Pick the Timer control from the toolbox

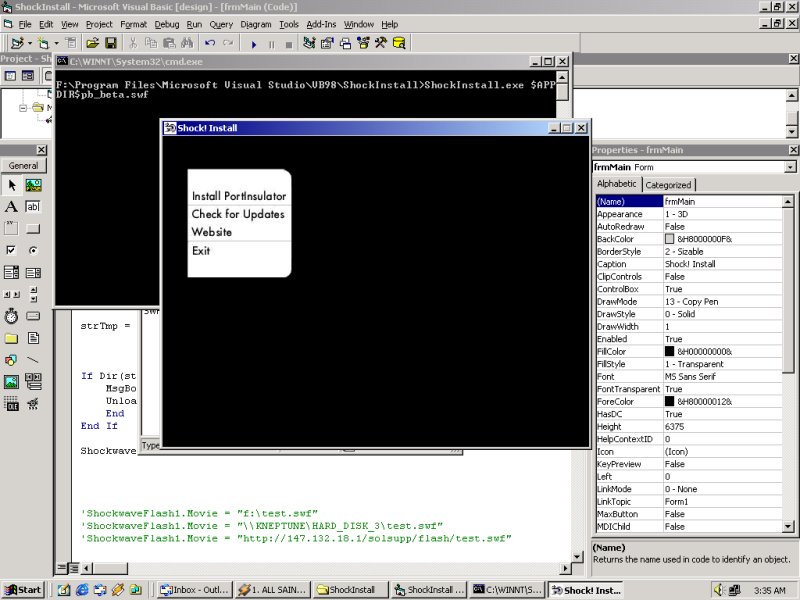tap(11, 316)
